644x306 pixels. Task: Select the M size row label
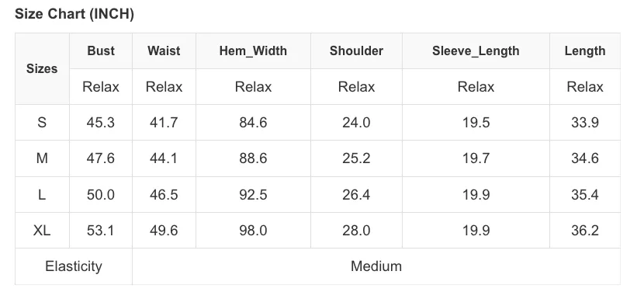tap(42, 158)
